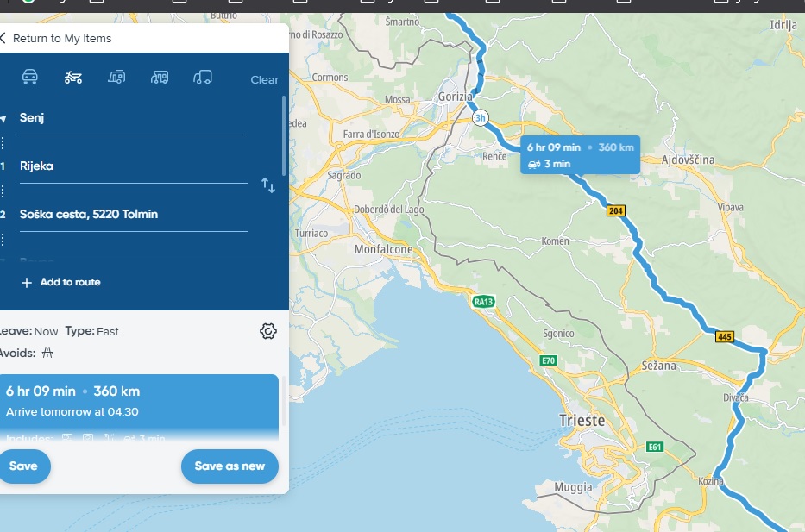Edit the Soška cesta, 5220 Tolmin stop
This screenshot has width=805, height=532.
[134, 215]
